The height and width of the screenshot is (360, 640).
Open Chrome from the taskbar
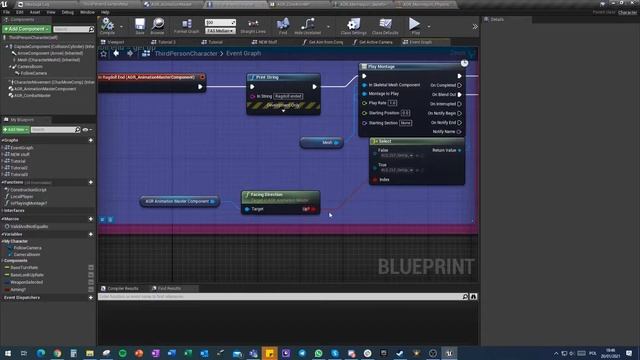click(x=57, y=353)
